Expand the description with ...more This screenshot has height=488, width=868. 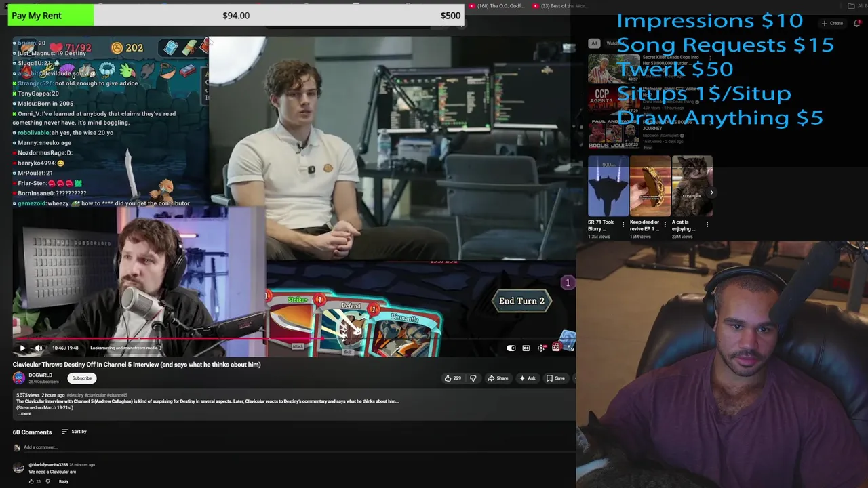24,413
